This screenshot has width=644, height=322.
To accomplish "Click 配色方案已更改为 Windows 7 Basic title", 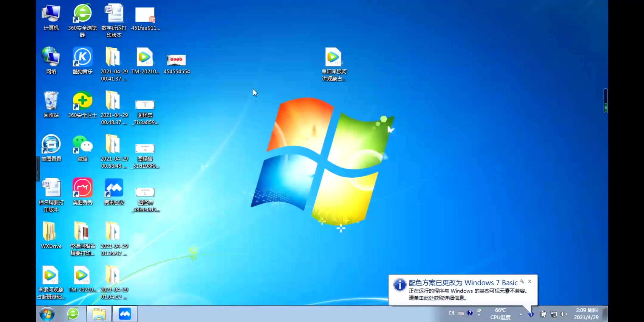I will coord(463,283).
